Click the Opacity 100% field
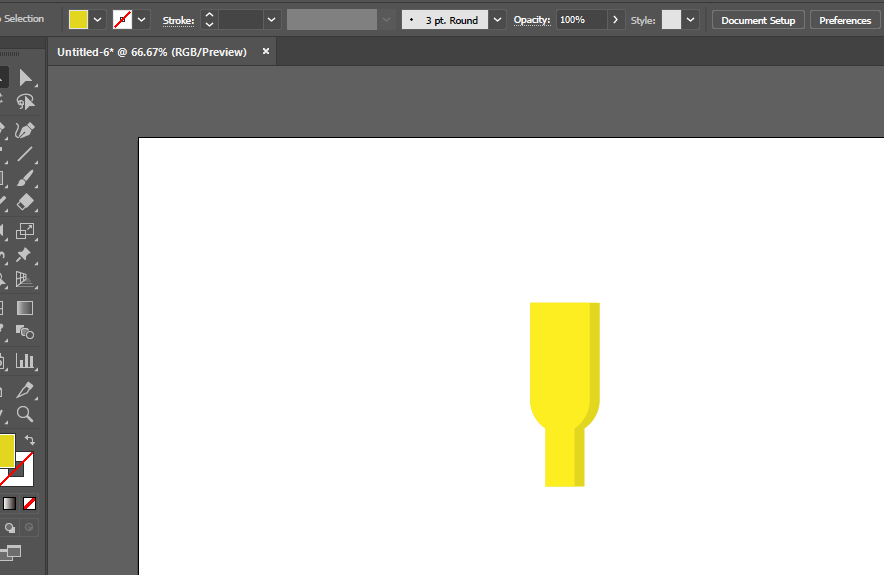Image resolution: width=884 pixels, height=575 pixels. click(x=582, y=20)
